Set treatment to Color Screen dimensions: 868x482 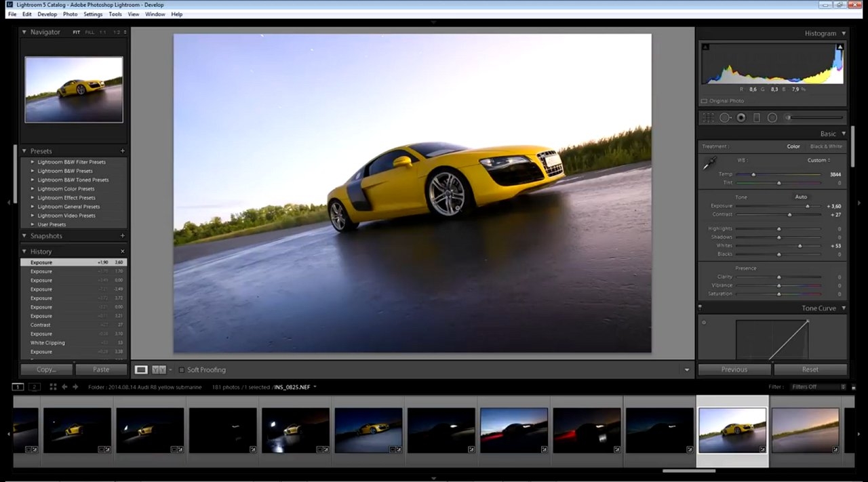pyautogui.click(x=793, y=146)
